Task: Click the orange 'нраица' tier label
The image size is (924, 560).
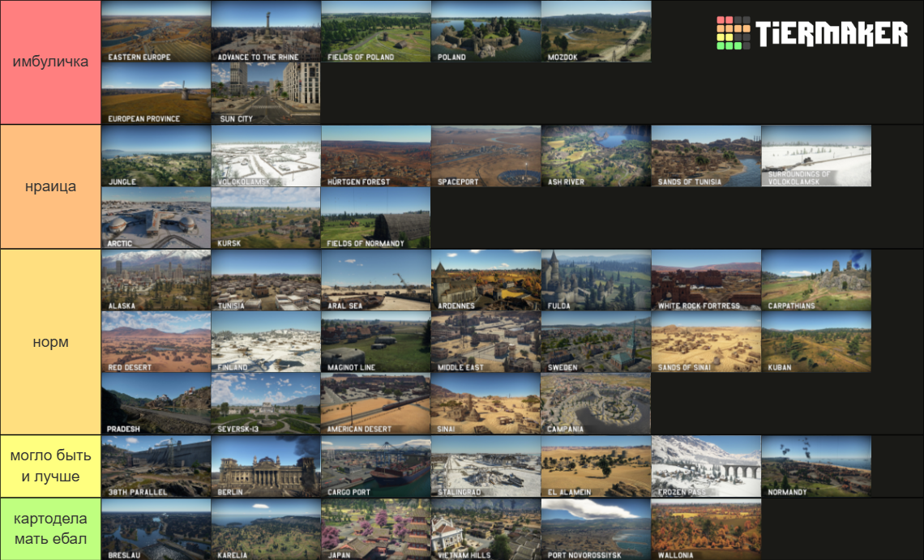Action: pyautogui.click(x=51, y=187)
